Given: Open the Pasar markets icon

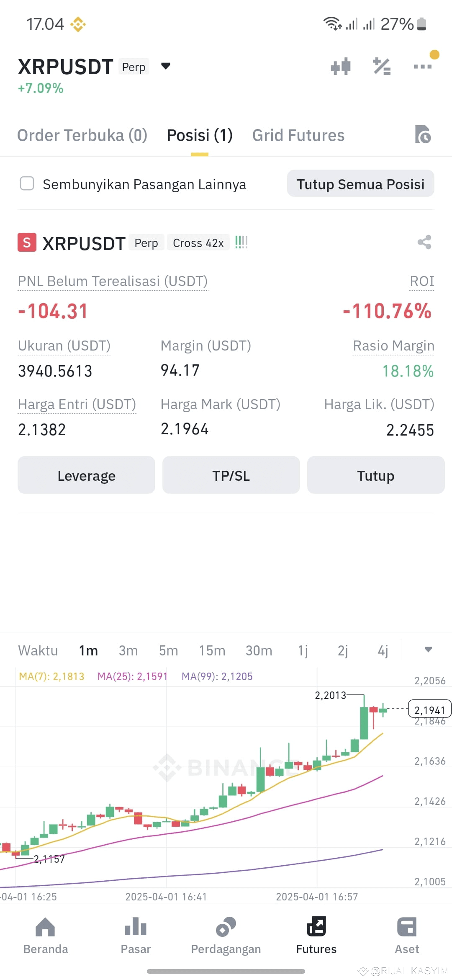Looking at the screenshot, I should tap(136, 926).
